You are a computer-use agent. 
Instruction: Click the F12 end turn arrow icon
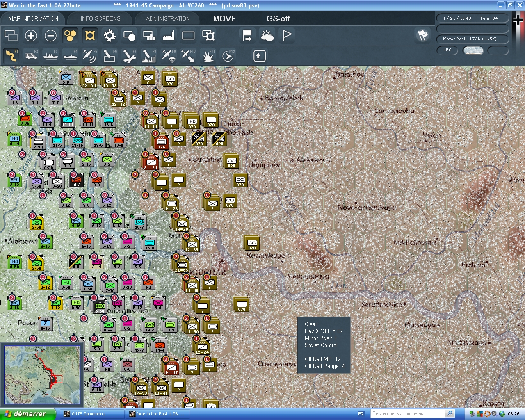click(x=228, y=55)
